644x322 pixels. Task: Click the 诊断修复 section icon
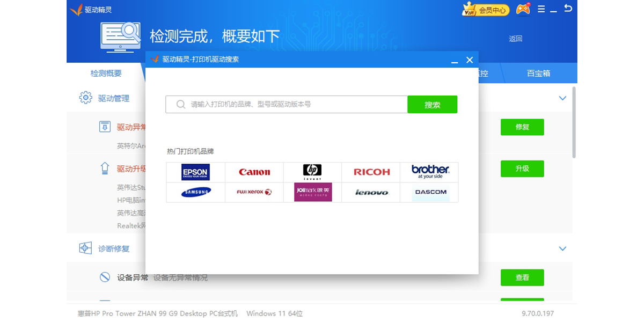85,248
